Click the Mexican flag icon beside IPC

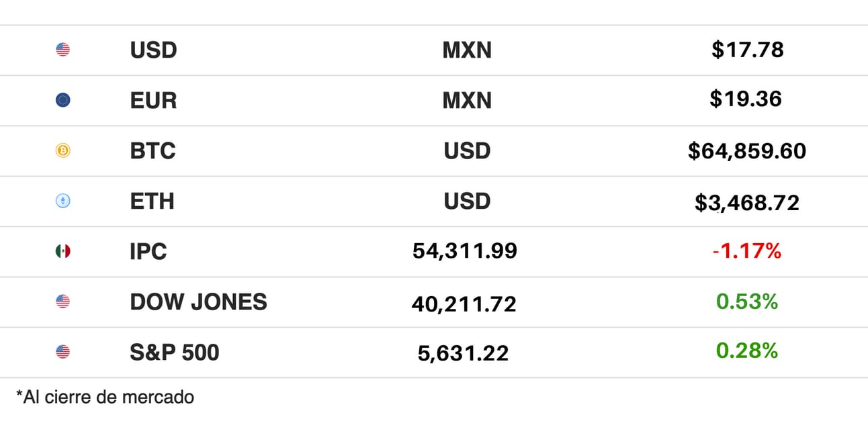(62, 251)
